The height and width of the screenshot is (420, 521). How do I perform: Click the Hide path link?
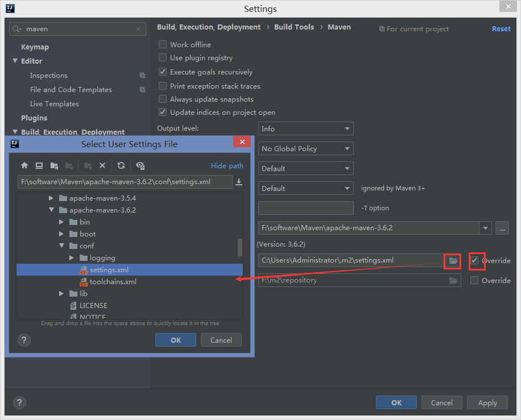pyautogui.click(x=227, y=166)
